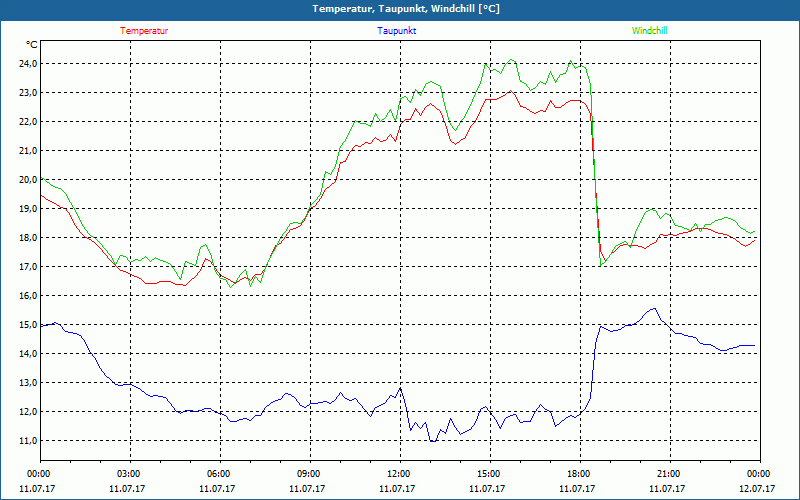
Task: Click the 06:00 time axis marker
Action: pos(219,474)
